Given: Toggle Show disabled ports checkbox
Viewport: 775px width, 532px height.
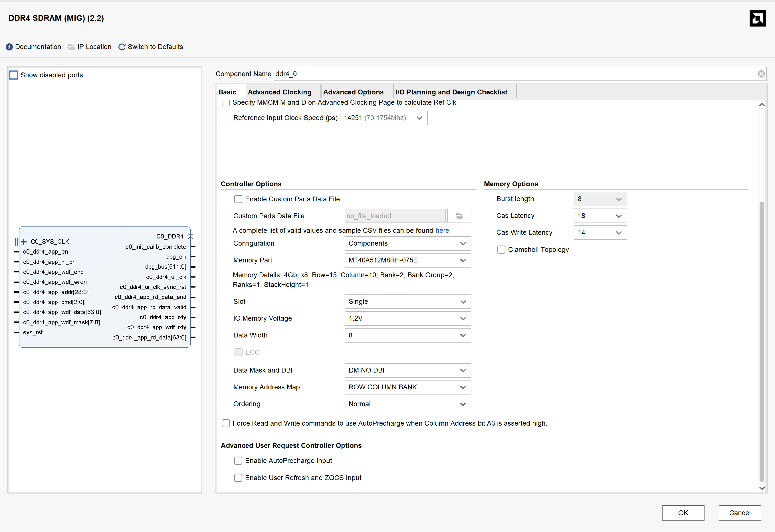Looking at the screenshot, I should coord(14,75).
